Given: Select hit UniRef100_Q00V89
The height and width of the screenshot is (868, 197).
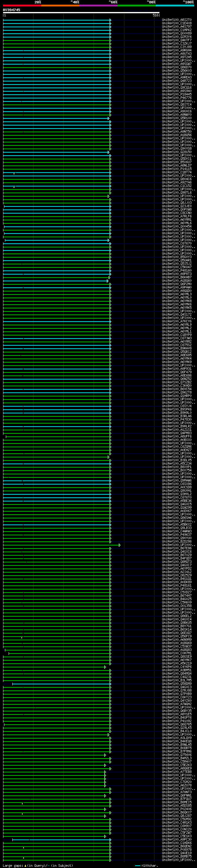Looking at the screenshot, I should [177, 33].
